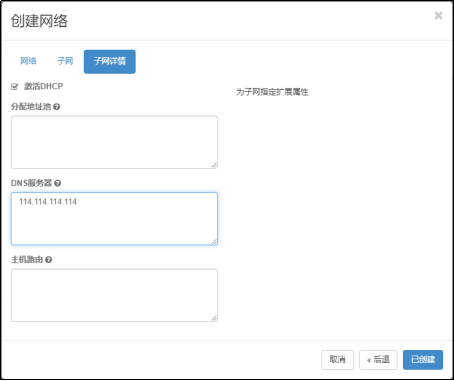Image resolution: width=454 pixels, height=381 pixels.
Task: Click the DNS服务器 field label
Action: click(31, 183)
